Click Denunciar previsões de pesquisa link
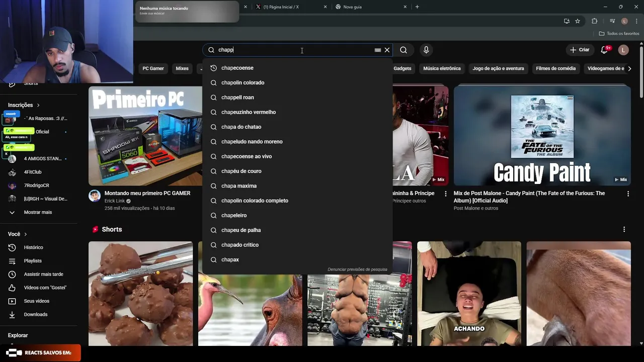The width and height of the screenshot is (644, 362). pos(357,269)
